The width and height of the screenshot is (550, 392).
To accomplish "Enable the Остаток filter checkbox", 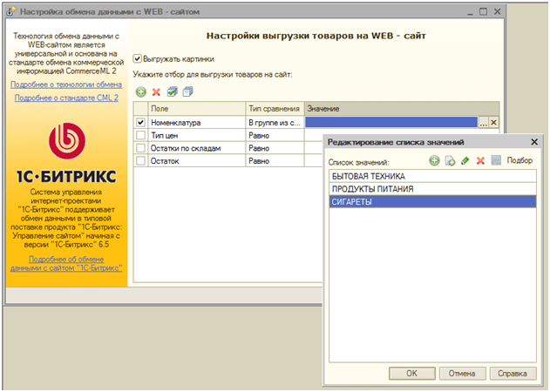I will pos(140,161).
